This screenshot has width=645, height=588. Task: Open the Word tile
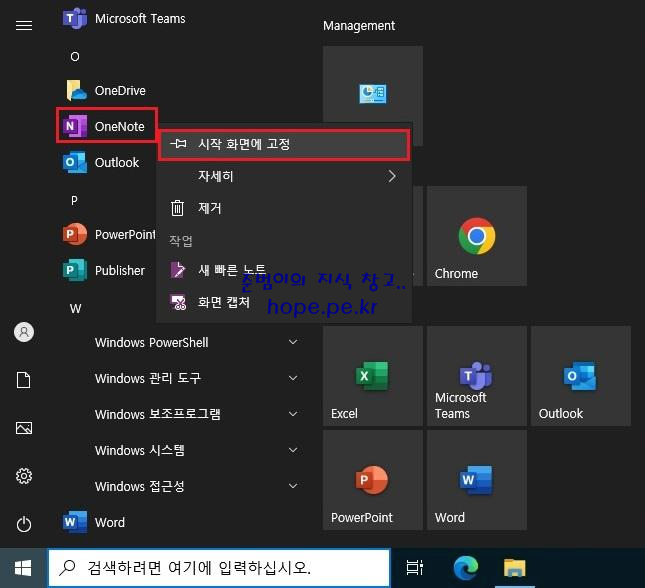[477, 480]
